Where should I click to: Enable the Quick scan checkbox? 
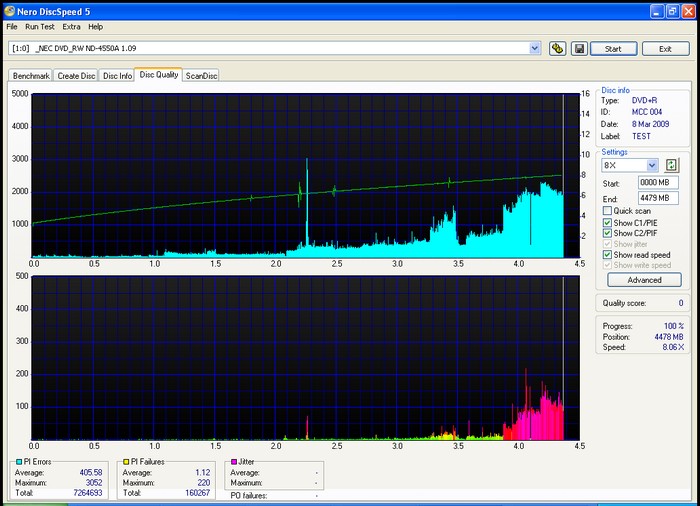click(x=607, y=211)
